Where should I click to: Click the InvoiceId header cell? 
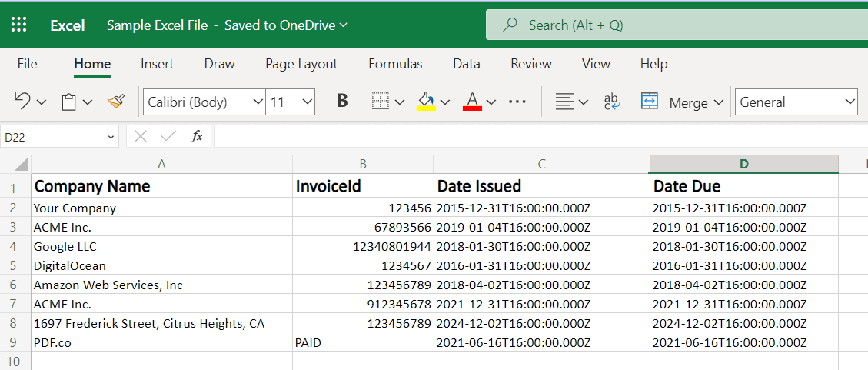tap(363, 186)
